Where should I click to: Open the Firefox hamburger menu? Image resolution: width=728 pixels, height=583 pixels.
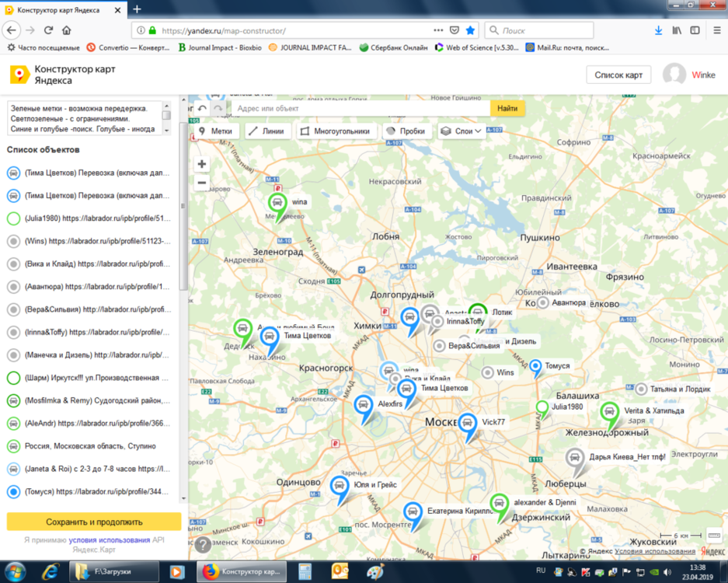click(715, 30)
